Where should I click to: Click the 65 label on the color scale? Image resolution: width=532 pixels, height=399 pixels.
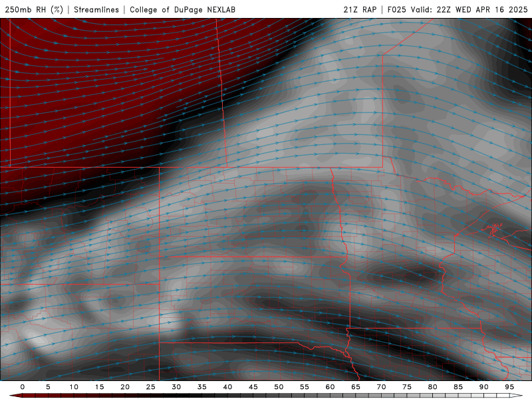[x=356, y=387]
